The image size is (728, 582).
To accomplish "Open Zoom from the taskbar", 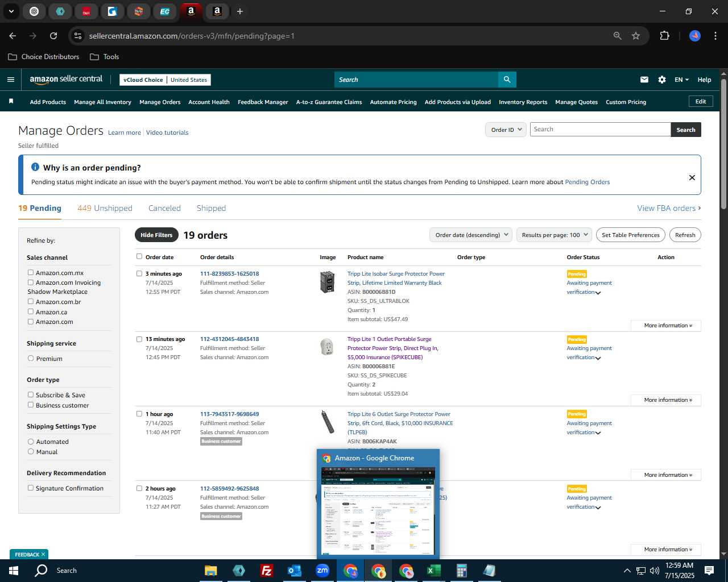I will [322, 571].
